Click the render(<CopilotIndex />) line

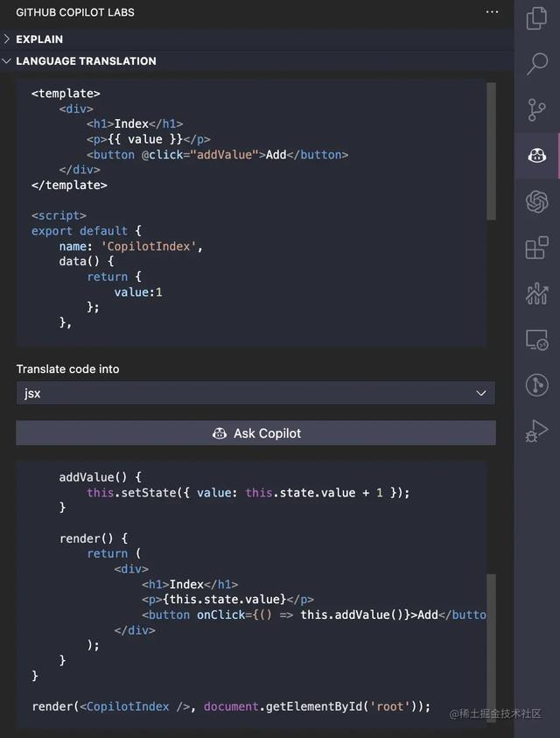pos(231,706)
